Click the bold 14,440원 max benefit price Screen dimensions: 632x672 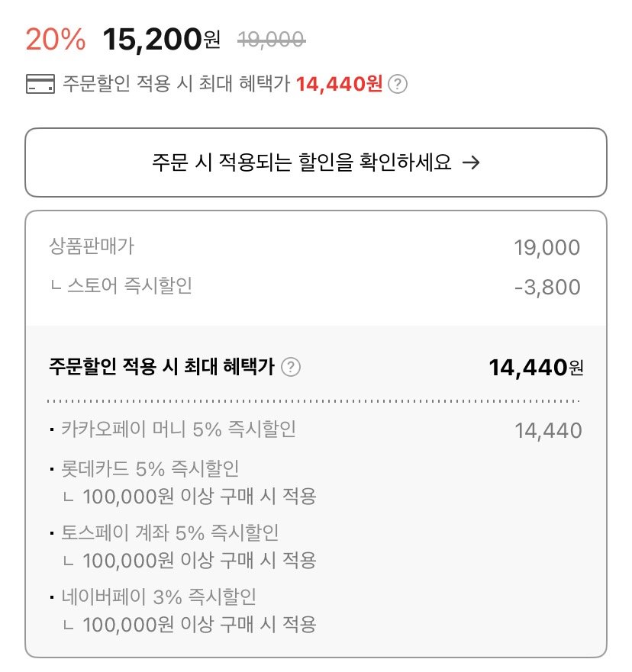[x=536, y=368]
